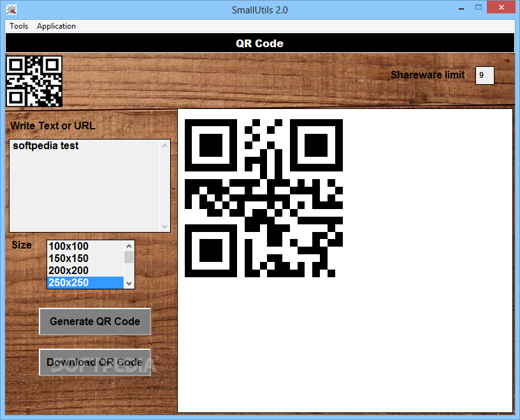Click the text box scroll-down arrow
520x420 pixels.
tap(165, 227)
